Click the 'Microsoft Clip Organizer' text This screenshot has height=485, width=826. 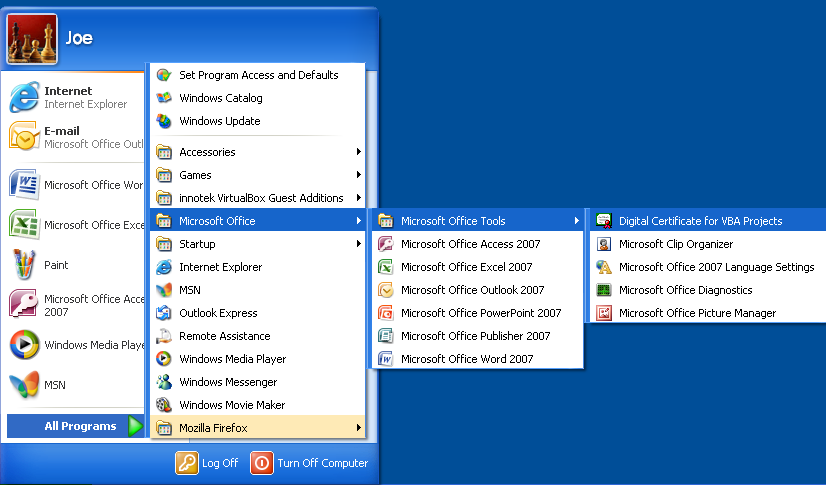pyautogui.click(x=676, y=244)
